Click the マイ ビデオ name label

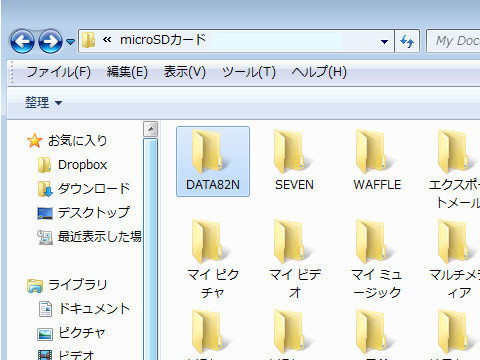click(x=295, y=284)
